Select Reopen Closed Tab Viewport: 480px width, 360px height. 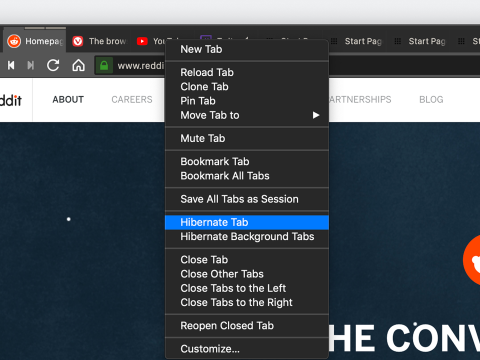(247, 326)
